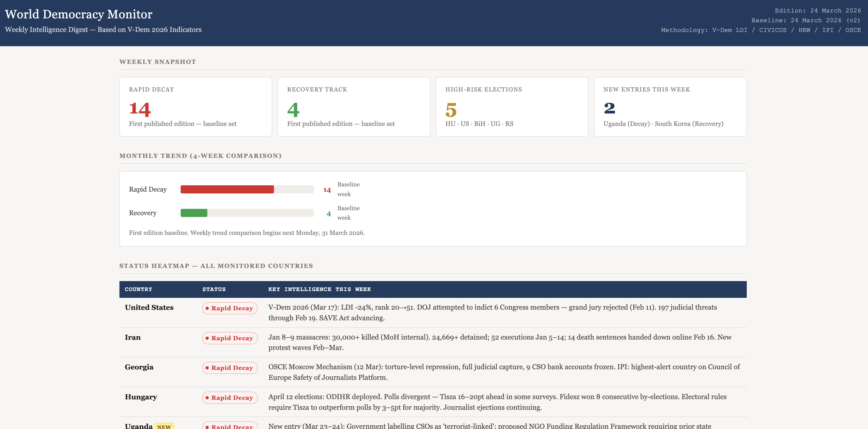Sort by the Country column header
This screenshot has height=429, width=868.
tap(138, 289)
